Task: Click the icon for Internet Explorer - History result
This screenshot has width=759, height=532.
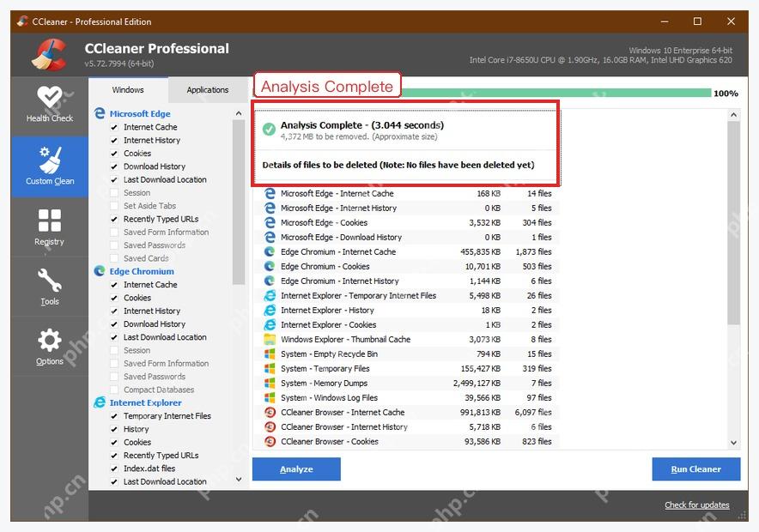Action: [270, 310]
